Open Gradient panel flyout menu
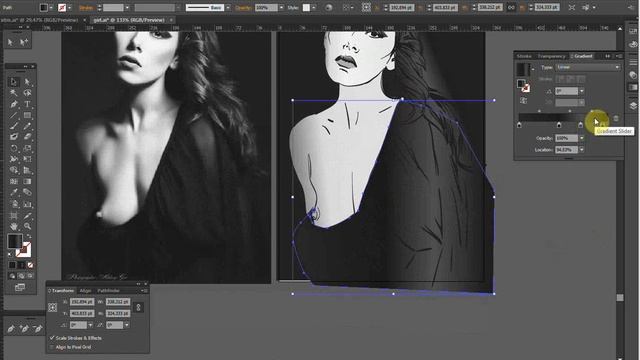The height and width of the screenshot is (360, 640). (619, 56)
